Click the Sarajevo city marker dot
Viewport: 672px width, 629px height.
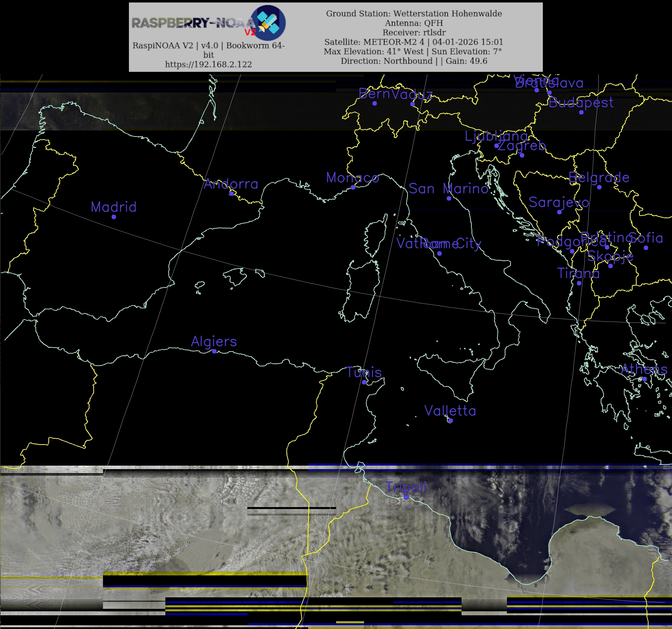click(560, 212)
